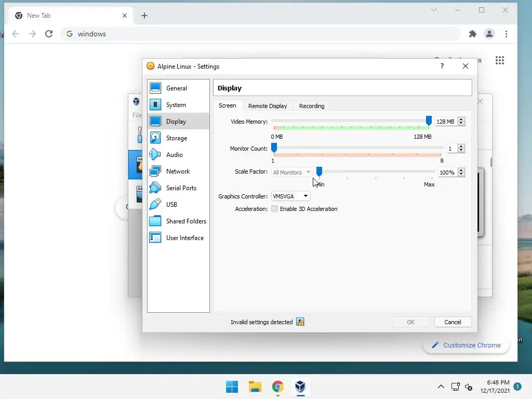
Task: Click the OK button
Action: pos(410,322)
